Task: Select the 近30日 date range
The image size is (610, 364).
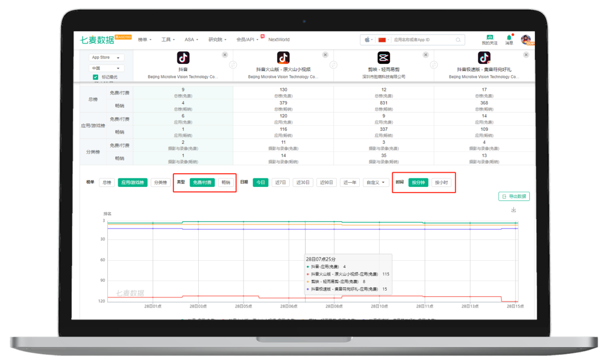Action: [x=303, y=182]
